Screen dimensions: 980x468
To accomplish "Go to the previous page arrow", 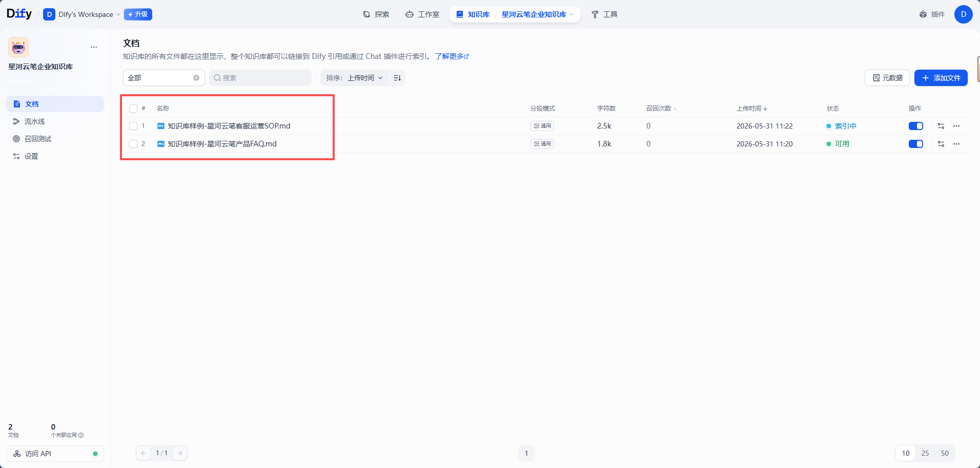I will [144, 453].
